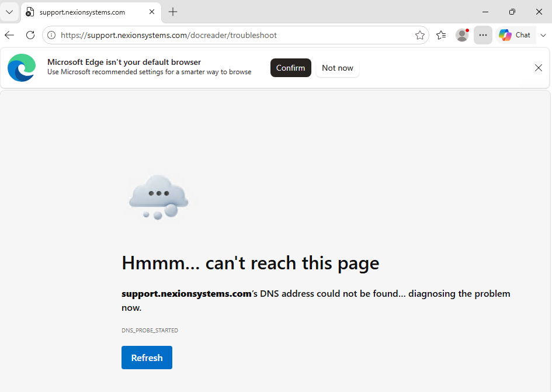Select the support.nexionsystems.com tab

(x=92, y=12)
